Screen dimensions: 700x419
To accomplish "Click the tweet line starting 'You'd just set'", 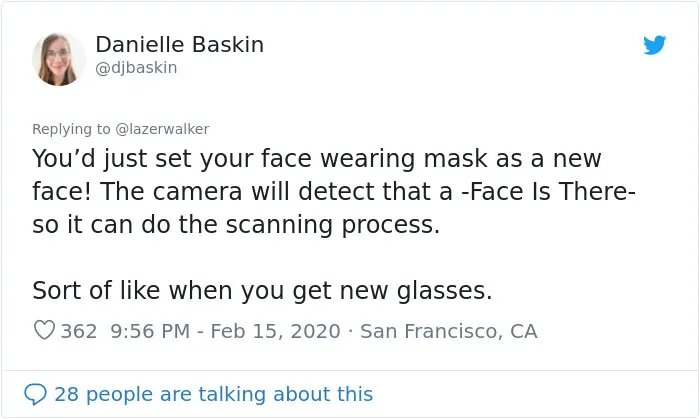I will (x=317, y=159).
